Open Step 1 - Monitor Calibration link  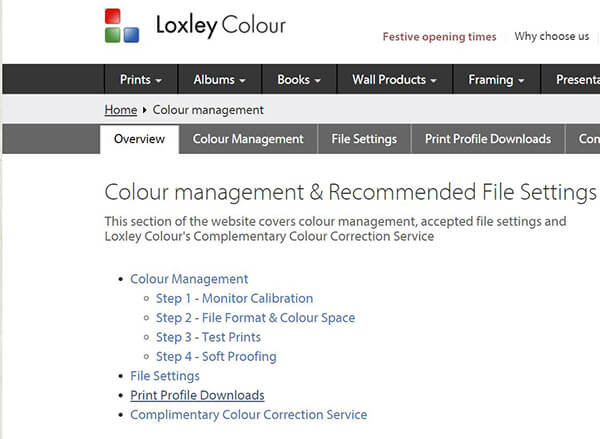tap(234, 298)
